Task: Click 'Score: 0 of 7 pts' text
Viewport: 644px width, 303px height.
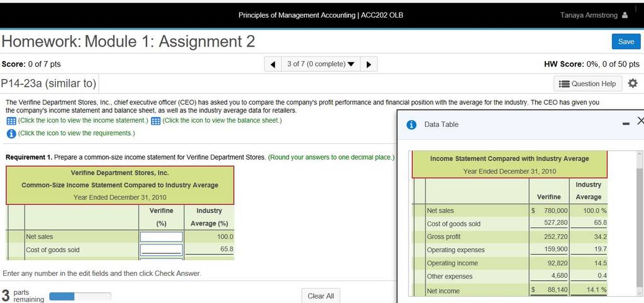Action: click(x=31, y=64)
